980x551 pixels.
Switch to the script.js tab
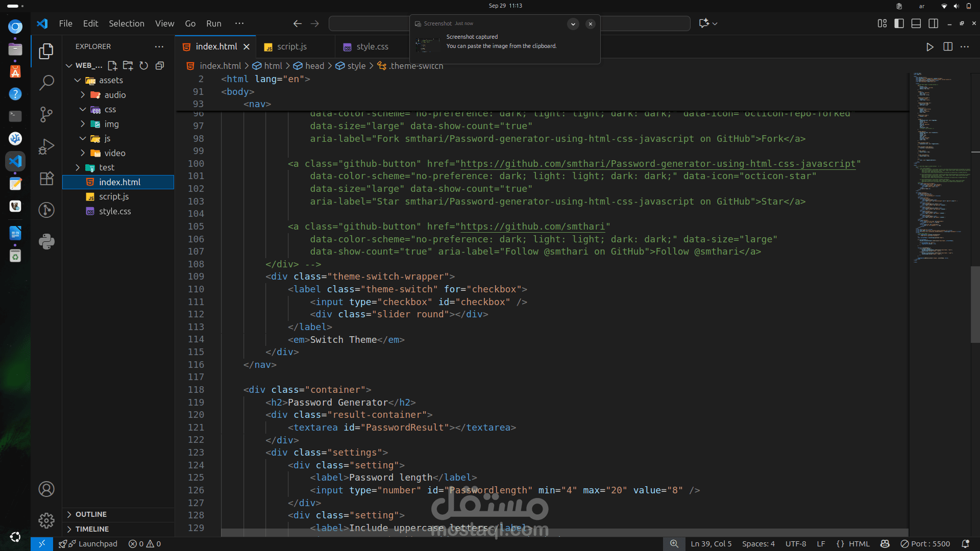291,47
